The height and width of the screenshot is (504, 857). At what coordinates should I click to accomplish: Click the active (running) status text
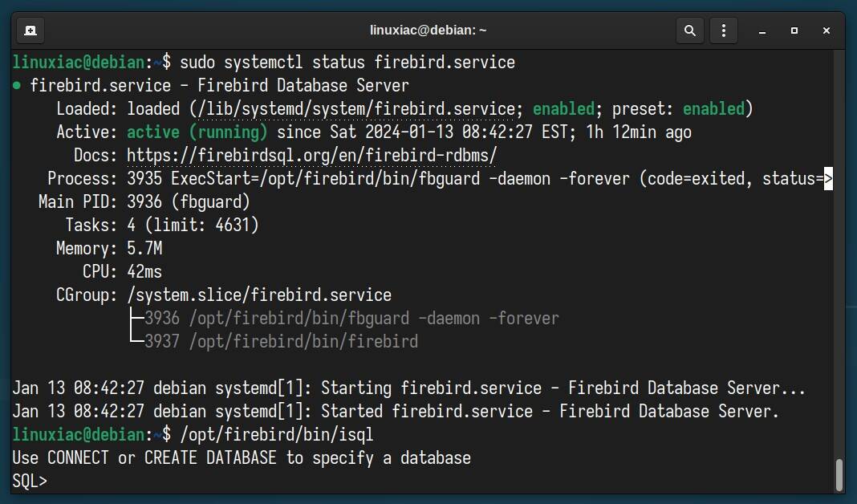[200, 132]
